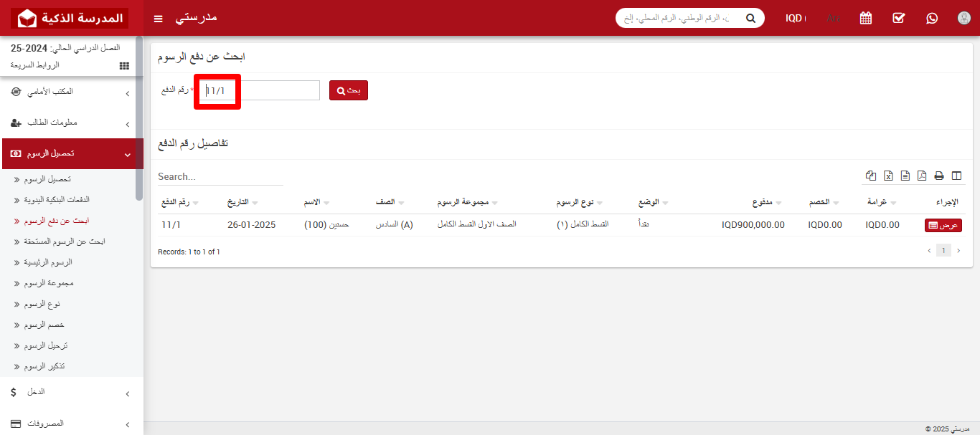Copy table data using copy icon
The image size is (980, 435).
(x=871, y=176)
